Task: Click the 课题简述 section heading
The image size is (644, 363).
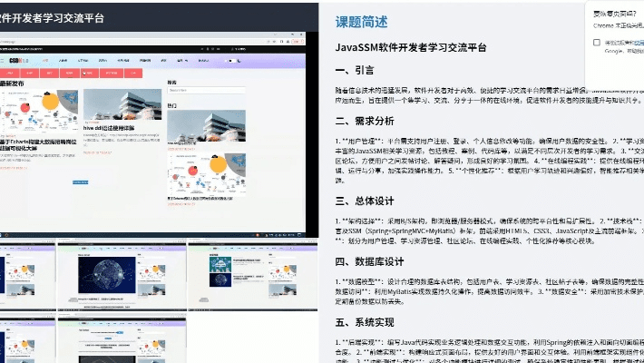Action: tap(361, 22)
